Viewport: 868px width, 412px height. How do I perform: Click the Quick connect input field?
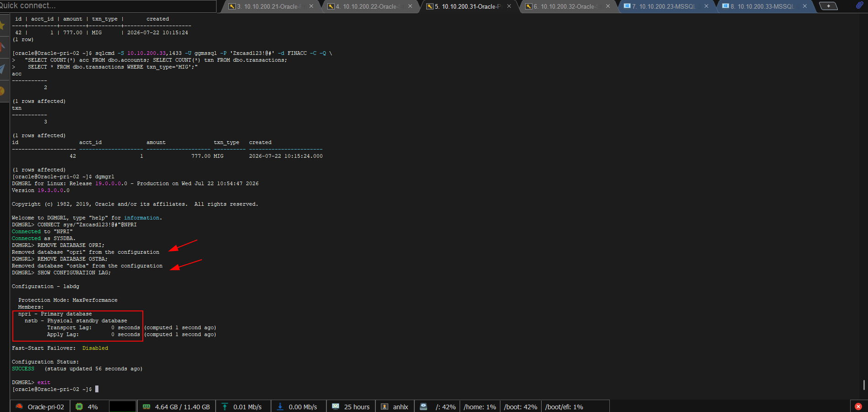[108, 6]
